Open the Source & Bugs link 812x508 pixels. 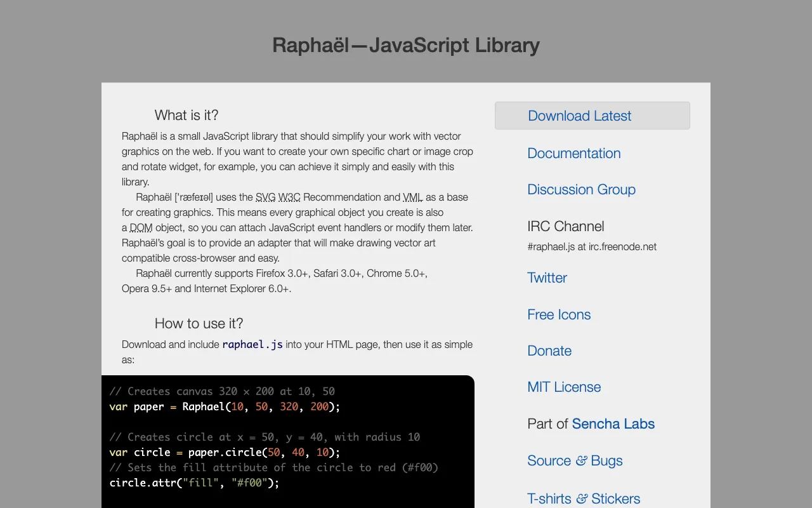point(575,460)
